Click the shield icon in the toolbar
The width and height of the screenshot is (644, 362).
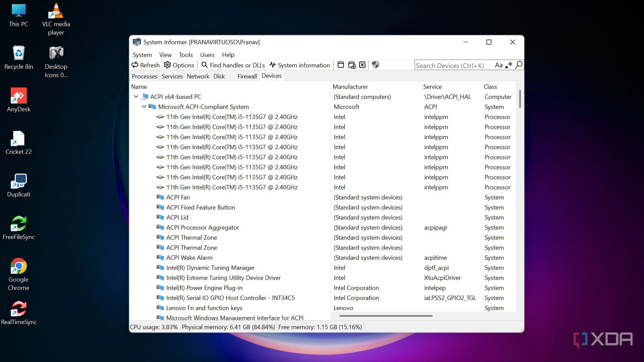point(376,65)
